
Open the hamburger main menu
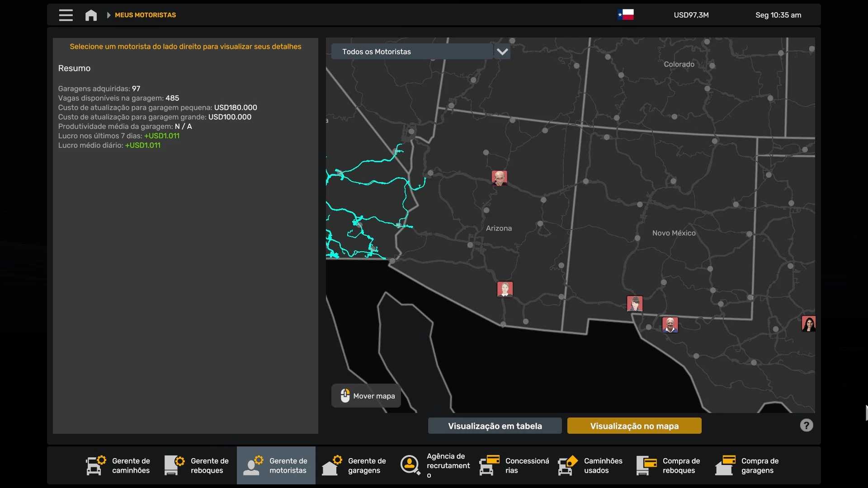point(66,15)
